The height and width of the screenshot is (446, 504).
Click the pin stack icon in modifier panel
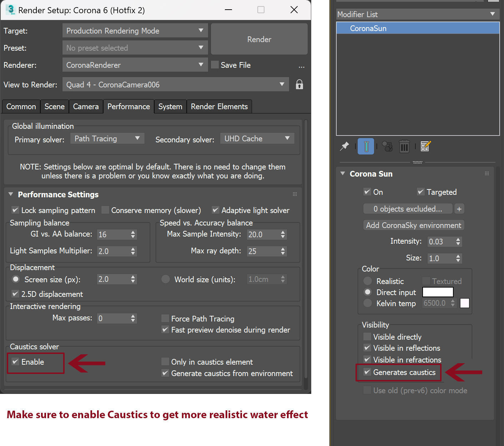344,146
